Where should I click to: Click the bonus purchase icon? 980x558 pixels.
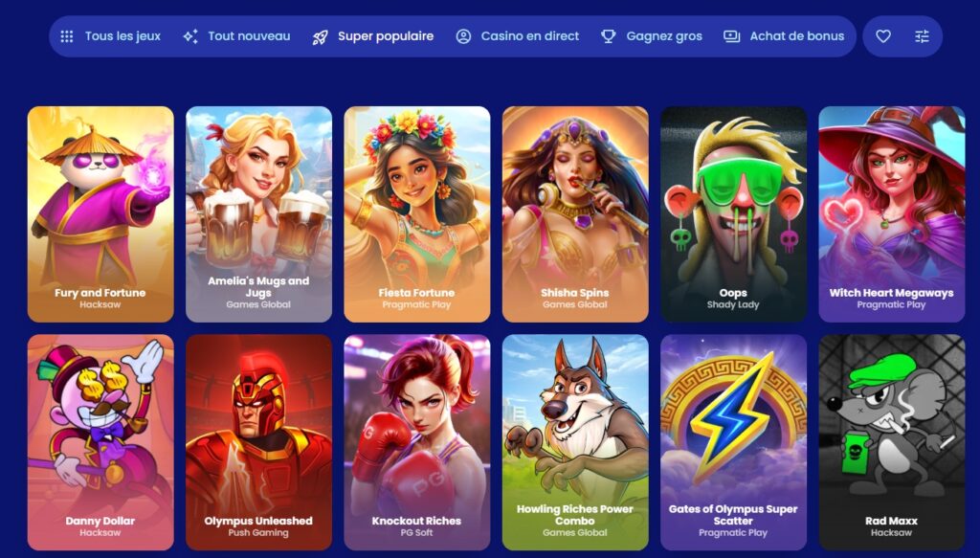pos(731,36)
